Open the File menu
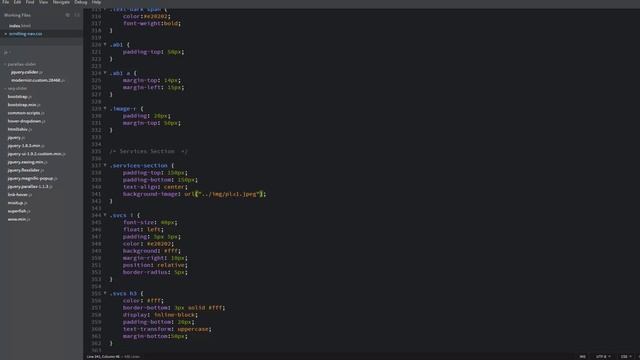The height and width of the screenshot is (360, 640). point(6,2)
